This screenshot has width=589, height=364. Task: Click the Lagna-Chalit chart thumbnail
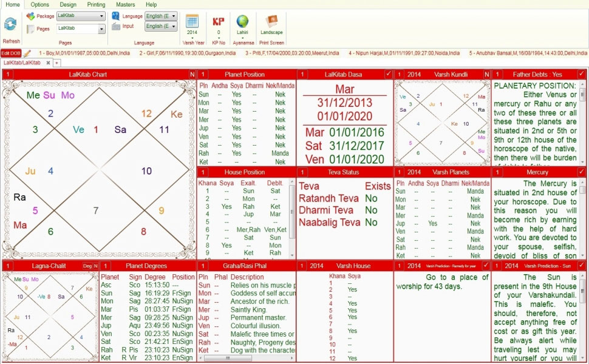tap(50, 316)
